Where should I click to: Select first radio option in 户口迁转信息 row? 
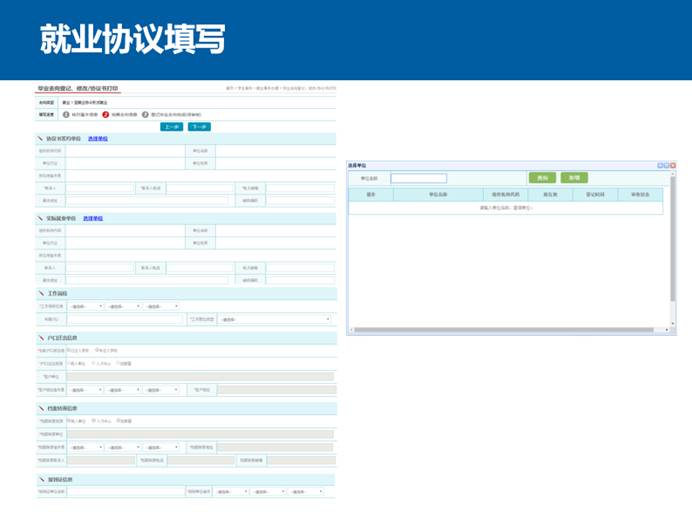coord(69,351)
